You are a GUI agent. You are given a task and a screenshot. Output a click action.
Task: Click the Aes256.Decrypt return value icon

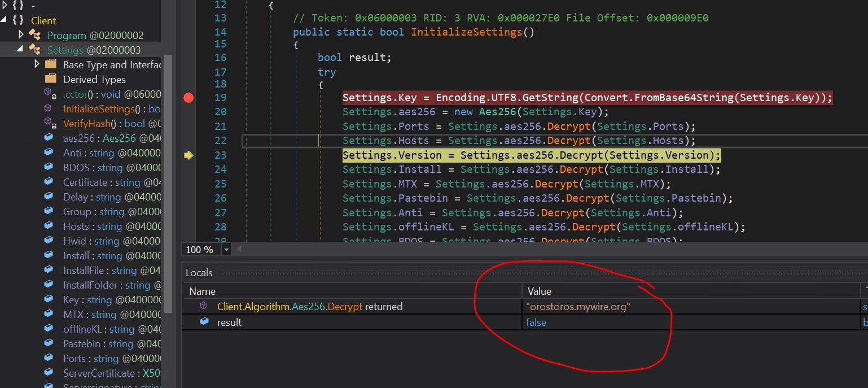pos(204,307)
